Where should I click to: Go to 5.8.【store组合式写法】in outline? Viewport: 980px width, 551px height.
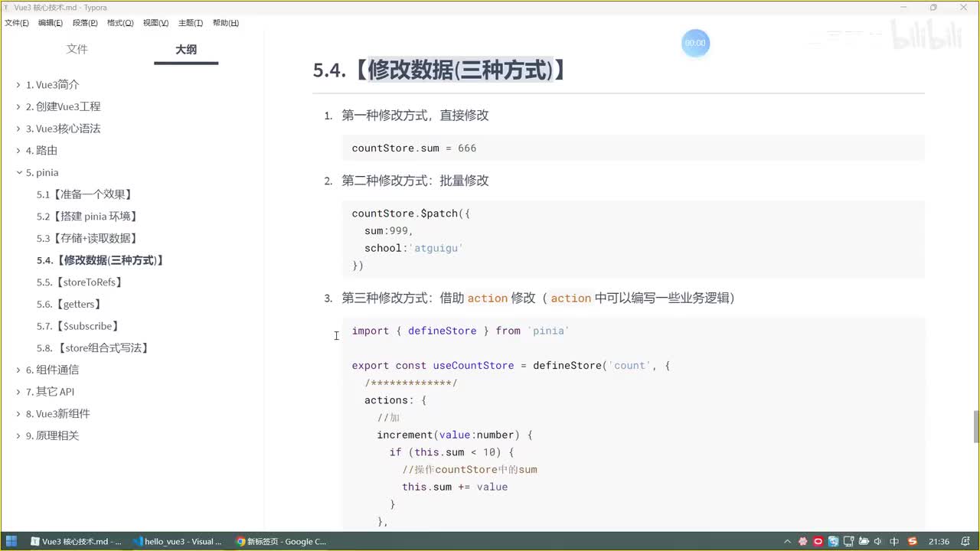93,348
